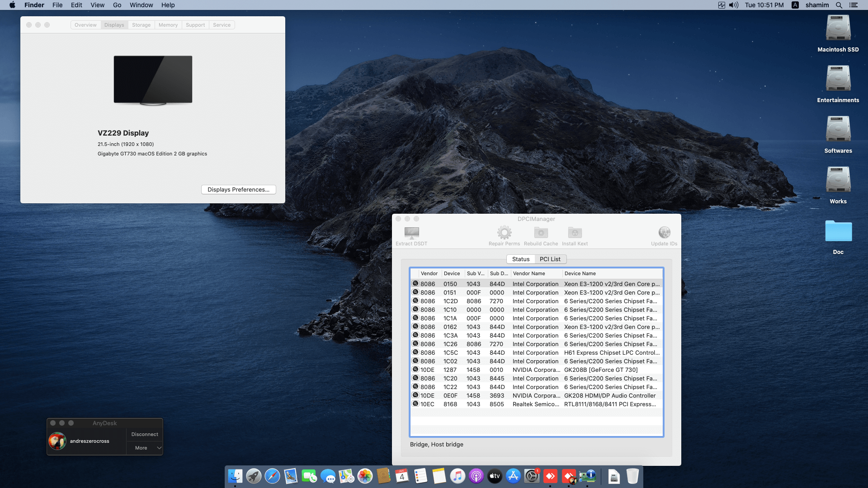Click Extract DSDT in DPCIManager toolbar
Image resolution: width=868 pixels, height=488 pixels.
click(411, 236)
